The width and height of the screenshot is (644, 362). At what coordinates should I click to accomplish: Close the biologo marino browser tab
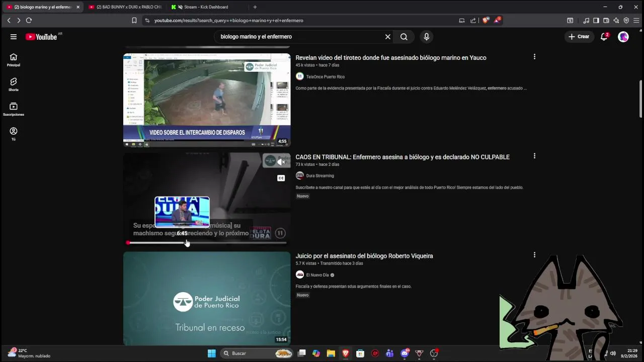(78, 7)
